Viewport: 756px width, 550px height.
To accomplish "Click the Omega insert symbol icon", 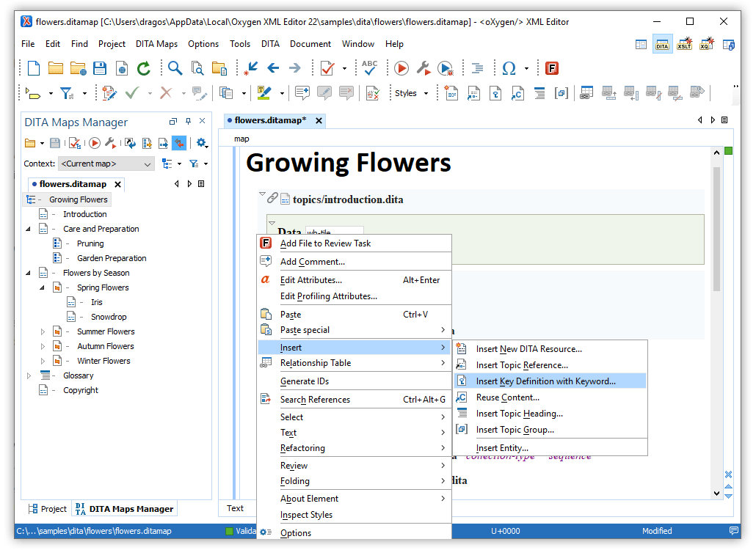I will (509, 68).
